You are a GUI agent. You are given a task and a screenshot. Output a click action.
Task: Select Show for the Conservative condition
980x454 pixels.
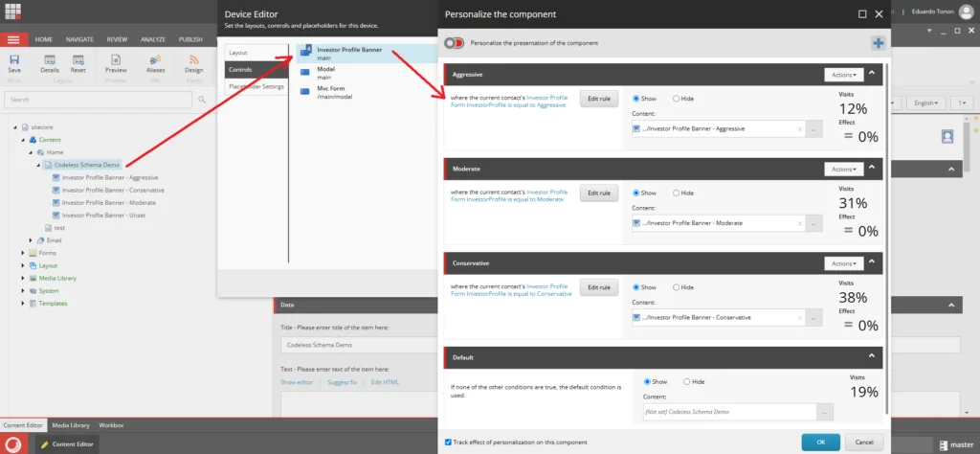click(x=636, y=287)
